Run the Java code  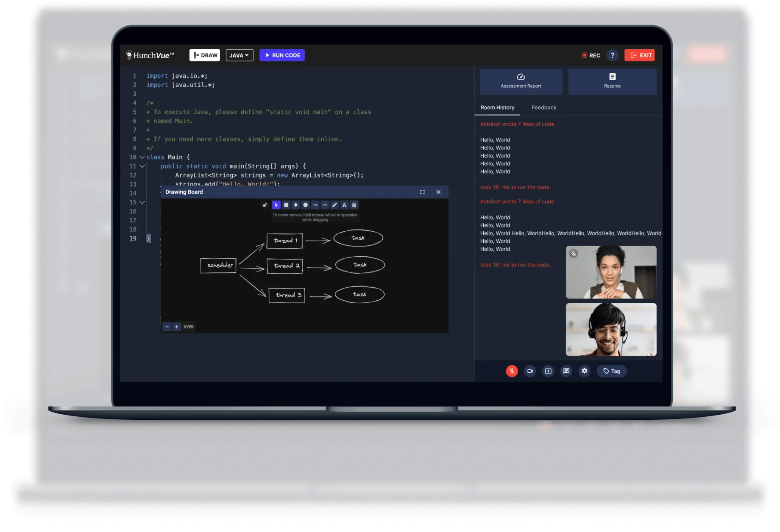(x=282, y=55)
